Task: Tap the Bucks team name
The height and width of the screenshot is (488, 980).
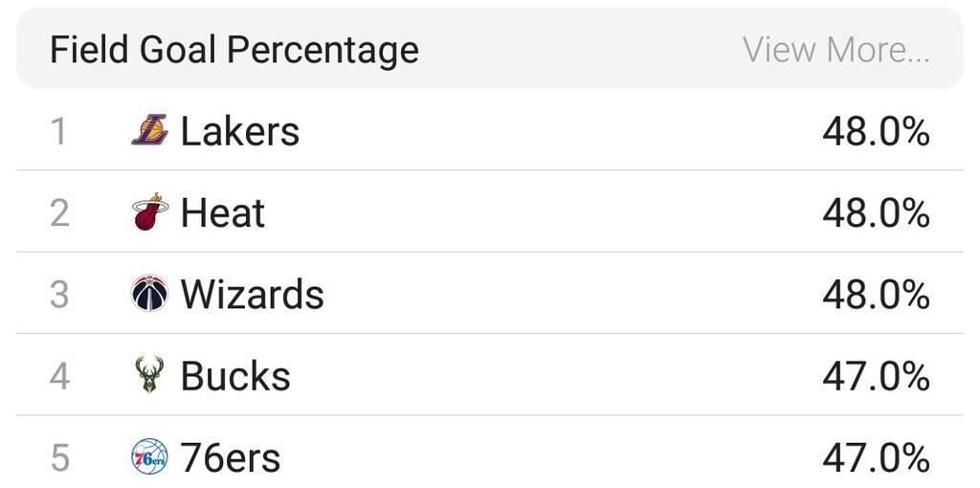Action: (x=235, y=376)
